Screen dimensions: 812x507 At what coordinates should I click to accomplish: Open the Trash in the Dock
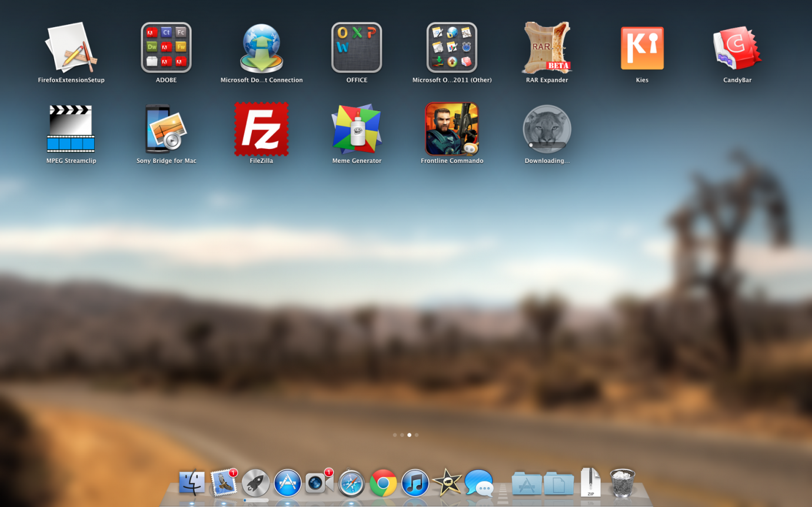pyautogui.click(x=622, y=483)
